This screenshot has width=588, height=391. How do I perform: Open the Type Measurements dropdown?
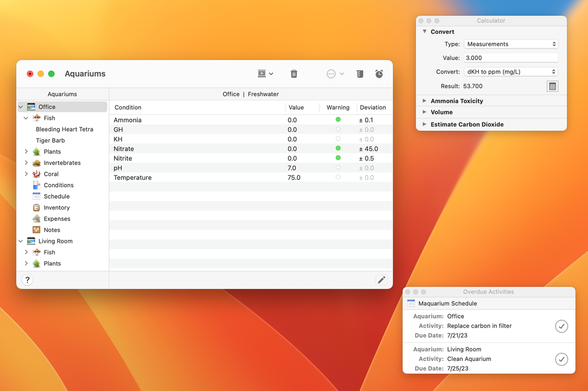coord(511,44)
